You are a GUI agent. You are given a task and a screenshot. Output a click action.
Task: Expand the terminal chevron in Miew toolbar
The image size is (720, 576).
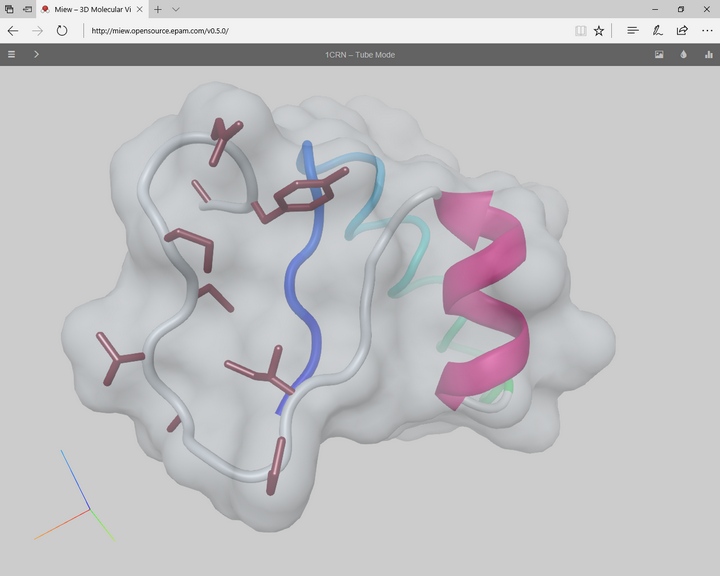tap(36, 54)
